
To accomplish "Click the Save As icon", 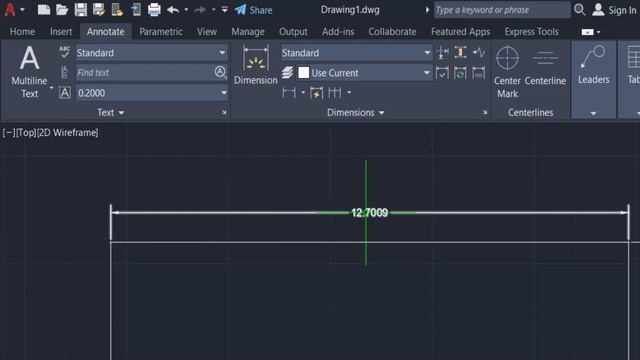I will [x=99, y=9].
